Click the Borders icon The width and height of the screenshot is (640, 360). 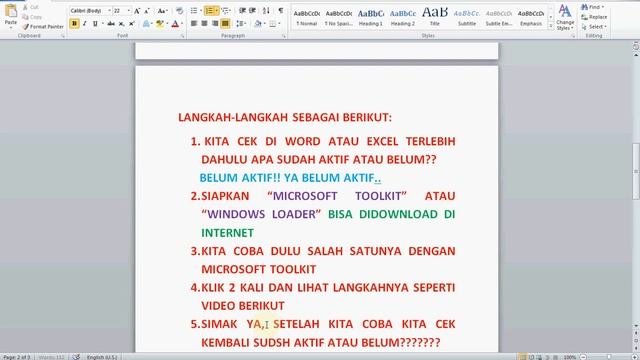click(272, 24)
